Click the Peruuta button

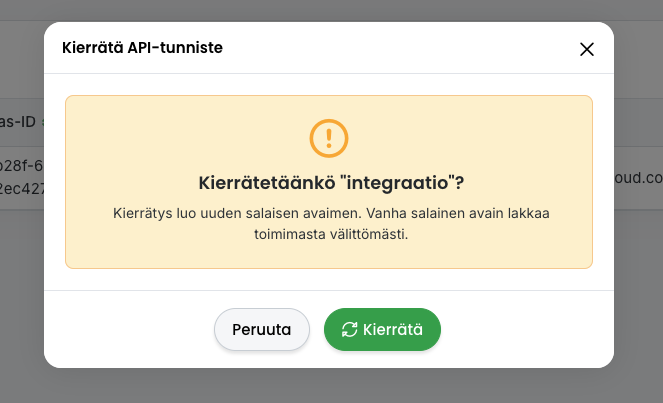pos(262,329)
